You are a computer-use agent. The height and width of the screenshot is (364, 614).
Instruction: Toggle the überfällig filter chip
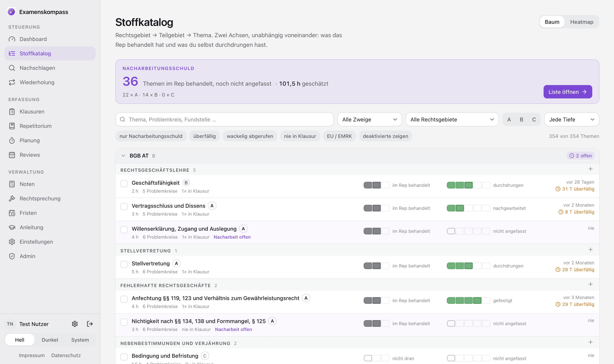(204, 136)
